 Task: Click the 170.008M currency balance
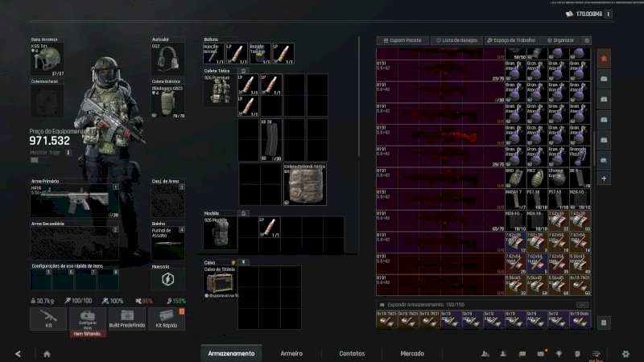point(588,14)
